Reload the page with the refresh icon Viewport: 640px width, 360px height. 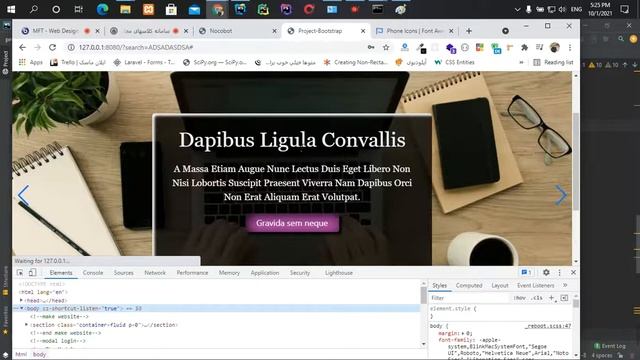pyautogui.click(x=52, y=47)
